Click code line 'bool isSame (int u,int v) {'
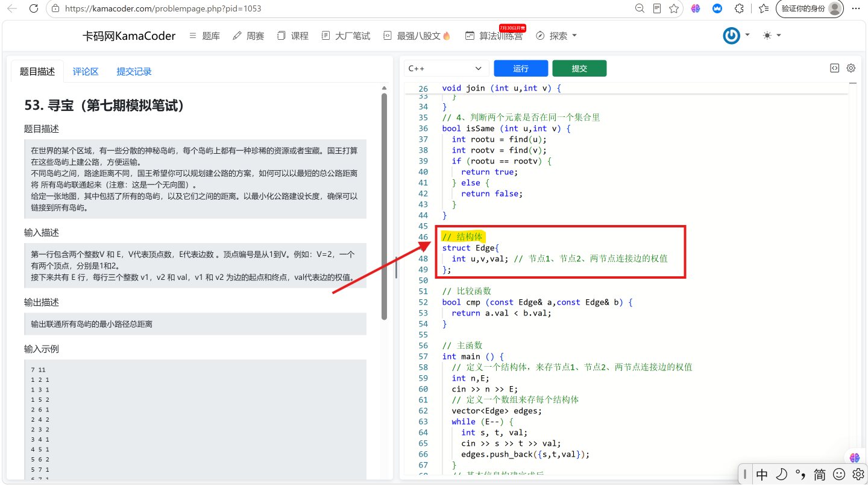This screenshot has width=868, height=485. tap(506, 128)
